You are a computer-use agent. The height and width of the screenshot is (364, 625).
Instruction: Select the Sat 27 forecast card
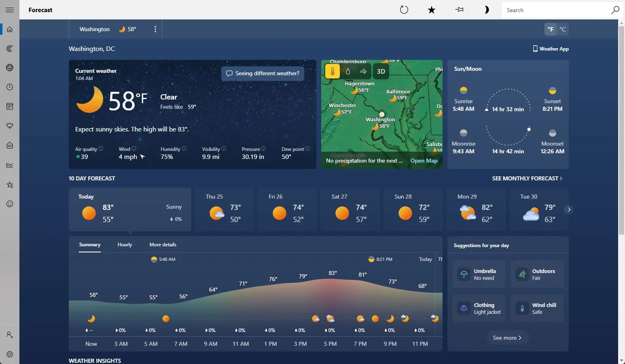[350, 210]
